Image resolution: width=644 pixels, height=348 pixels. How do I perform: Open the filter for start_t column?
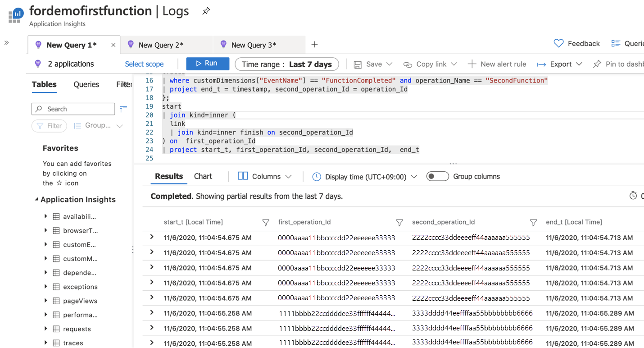266,222
